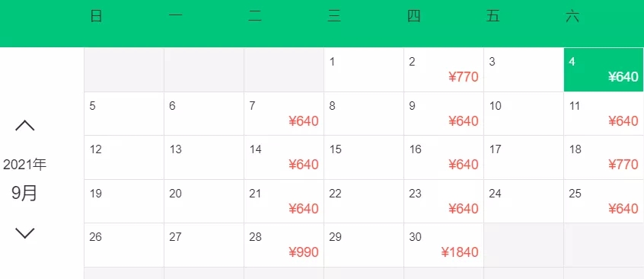The width and height of the screenshot is (644, 279).
Task: Choose Saturday September 11 for ¥640
Action: (x=604, y=114)
